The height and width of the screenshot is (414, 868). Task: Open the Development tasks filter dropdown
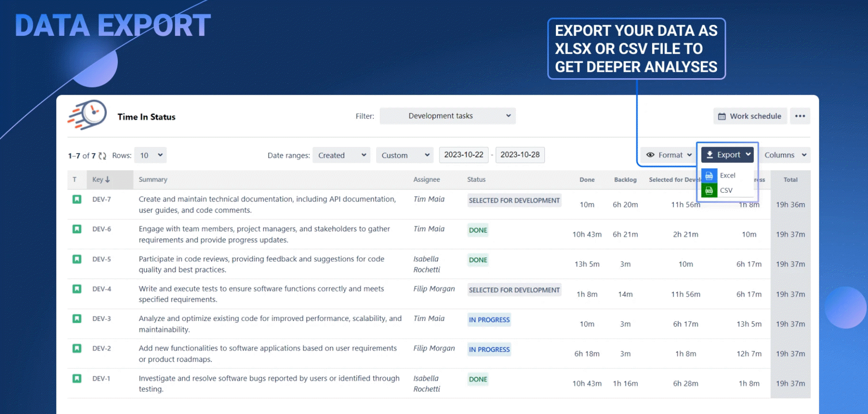[447, 116]
